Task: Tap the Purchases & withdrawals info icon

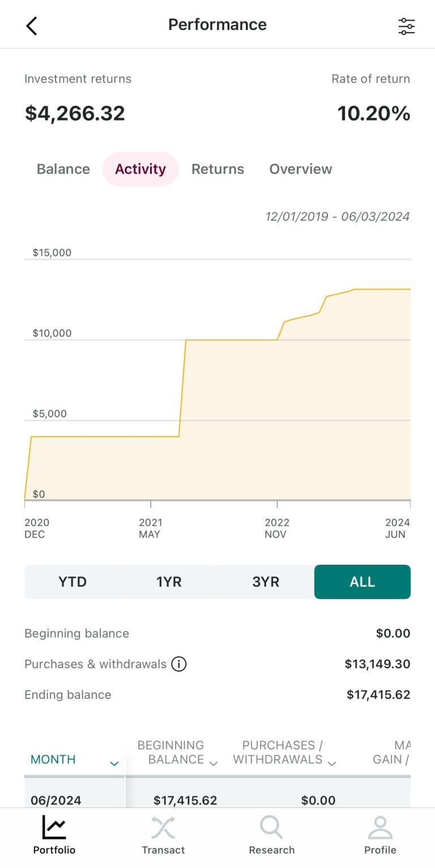Action: [179, 664]
